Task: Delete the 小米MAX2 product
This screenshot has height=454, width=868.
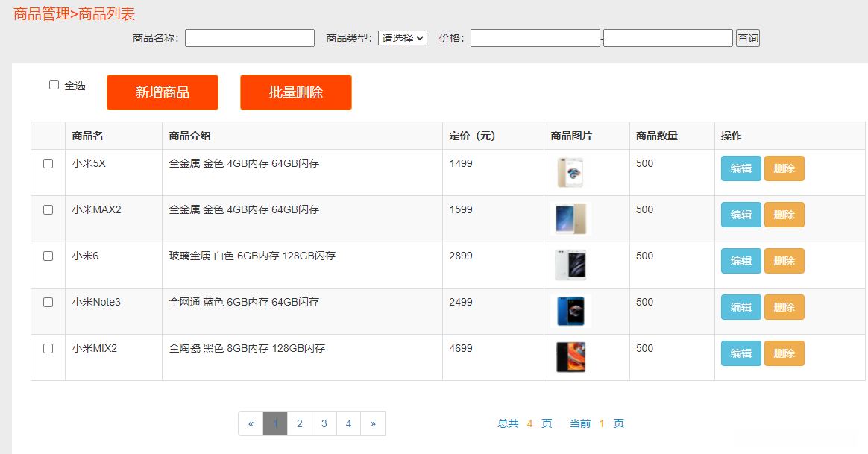Action: click(x=784, y=215)
